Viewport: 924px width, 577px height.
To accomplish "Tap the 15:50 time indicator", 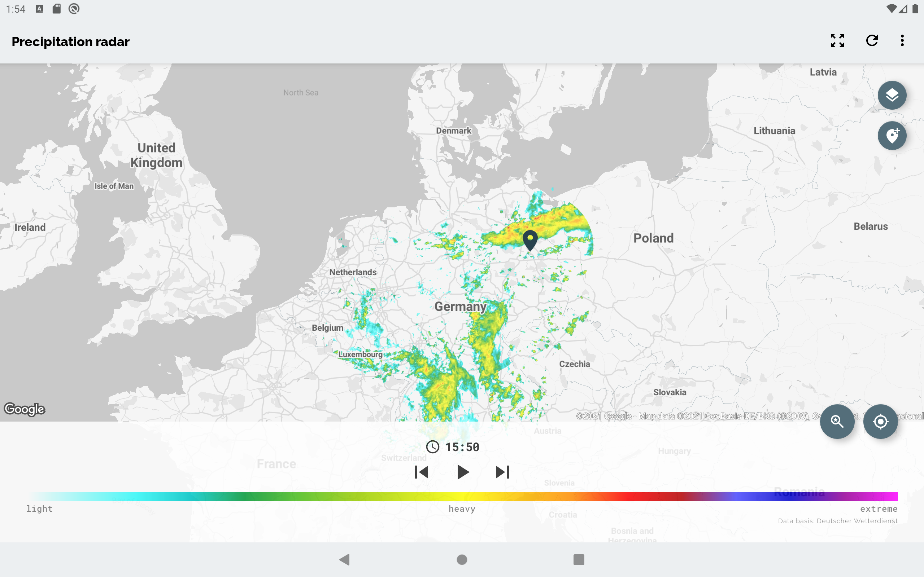I will pos(462,447).
